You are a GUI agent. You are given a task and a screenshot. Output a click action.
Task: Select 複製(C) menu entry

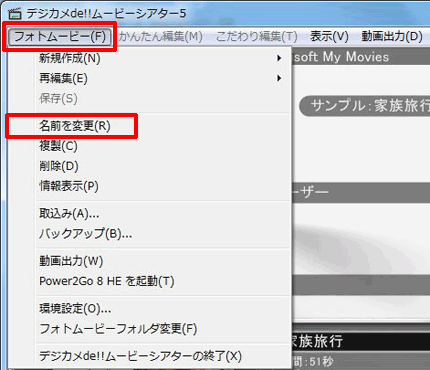tap(58, 146)
